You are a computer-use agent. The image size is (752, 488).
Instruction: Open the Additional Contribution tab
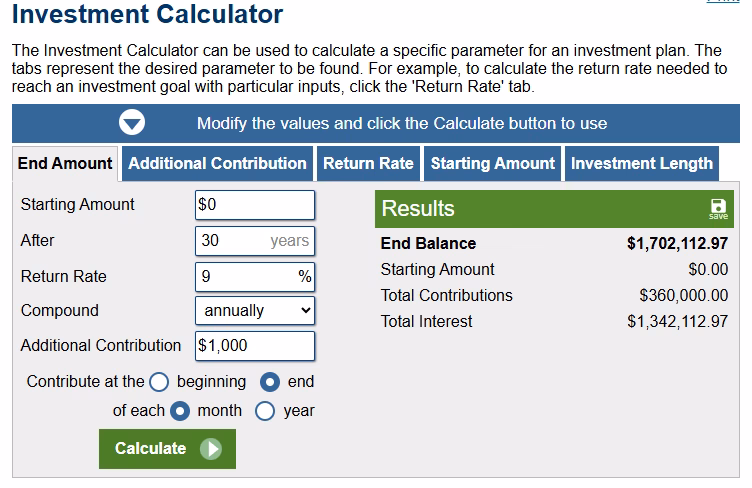pyautogui.click(x=217, y=163)
